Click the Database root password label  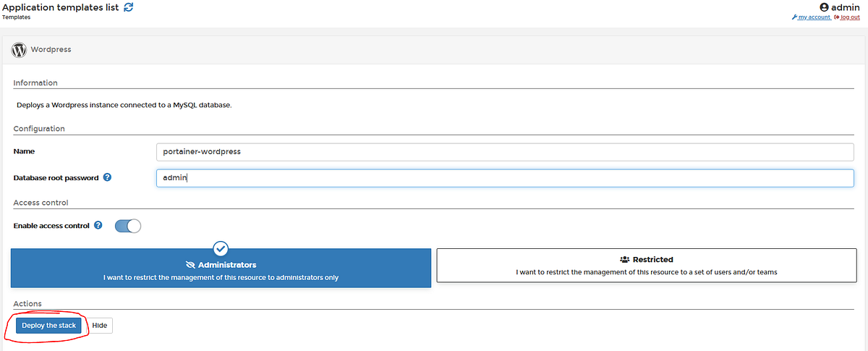[56, 177]
